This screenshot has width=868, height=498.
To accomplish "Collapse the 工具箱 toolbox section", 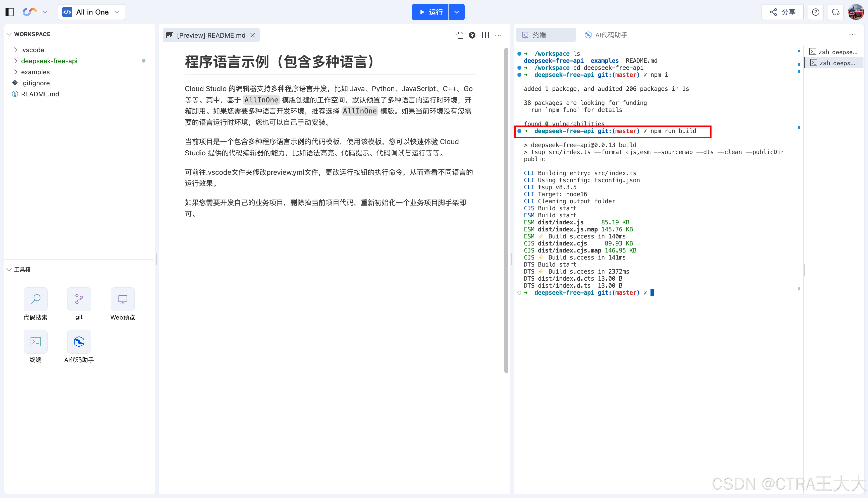I will [x=19, y=270].
